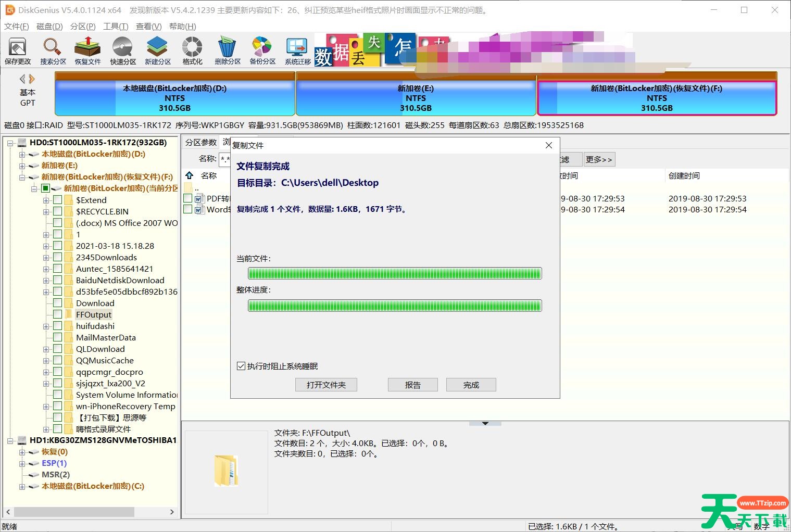
Task: Select the 新建分区 tool
Action: [x=157, y=49]
